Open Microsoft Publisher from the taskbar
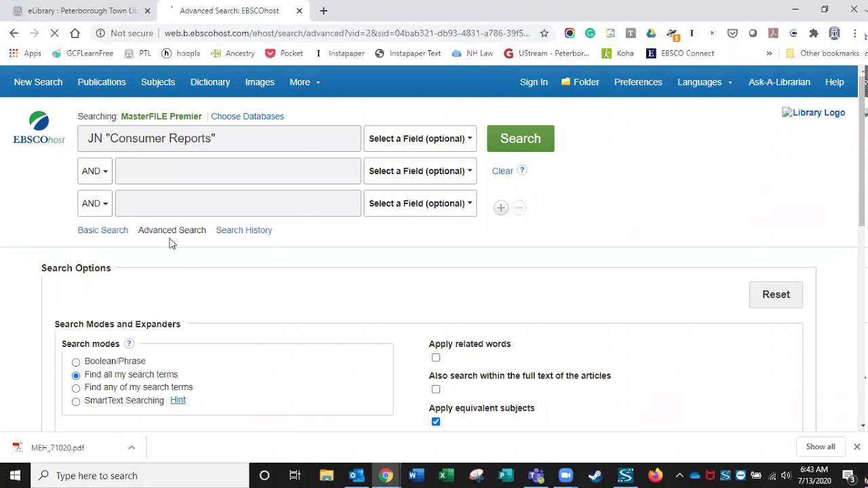Screen dimensions: 868x488 click(x=506, y=475)
